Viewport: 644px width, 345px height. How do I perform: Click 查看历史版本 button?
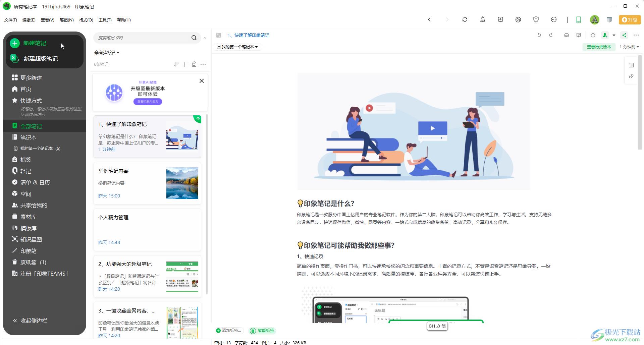599,47
